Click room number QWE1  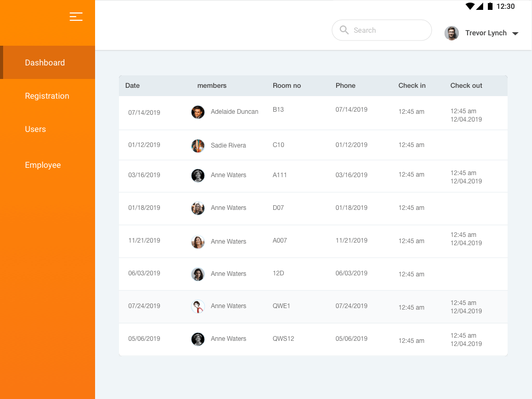point(281,306)
